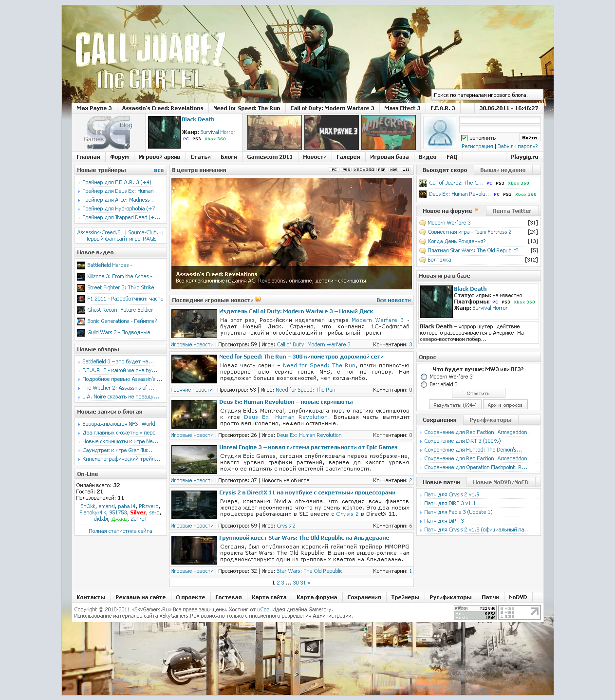Click the Sonic Generations video icon
615x700 pixels.
point(81,322)
